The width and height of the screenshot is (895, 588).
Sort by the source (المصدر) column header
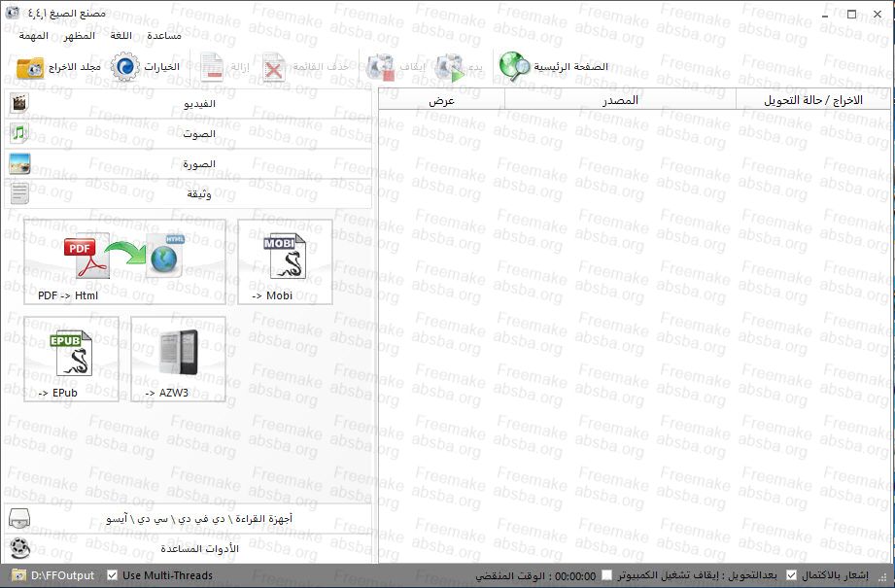pos(620,100)
